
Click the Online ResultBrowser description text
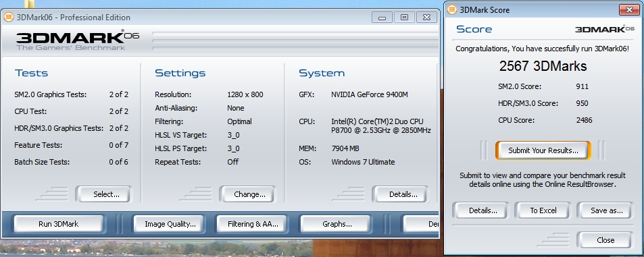543,180
